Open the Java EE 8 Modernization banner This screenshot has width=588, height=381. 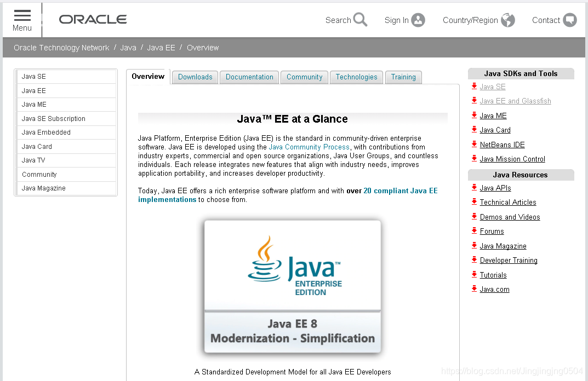293,331
